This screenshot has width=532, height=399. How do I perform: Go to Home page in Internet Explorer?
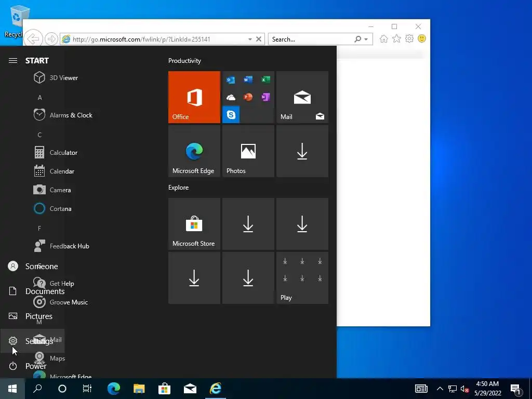coord(384,38)
